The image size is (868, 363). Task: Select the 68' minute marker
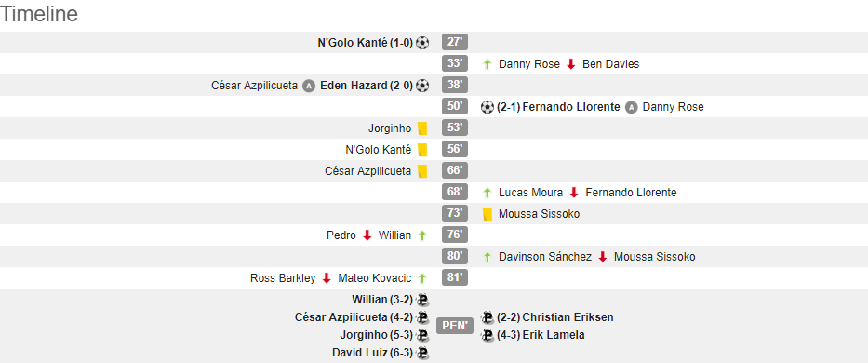point(455,193)
